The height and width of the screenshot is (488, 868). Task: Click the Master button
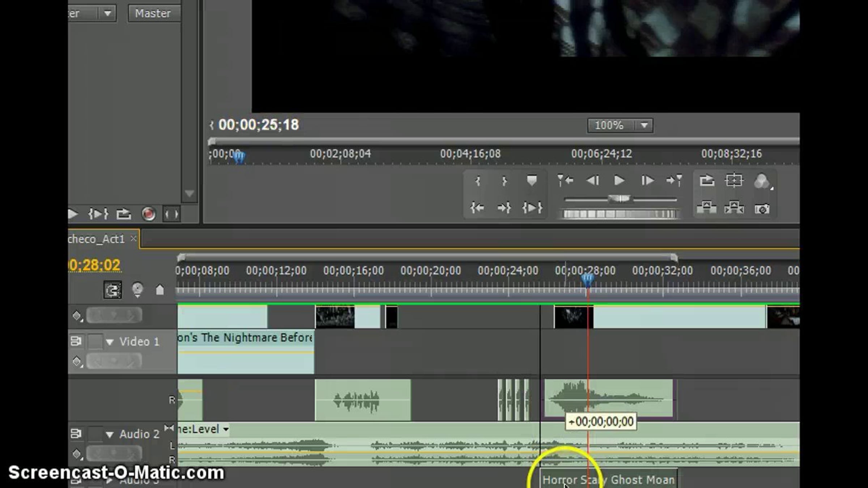[153, 13]
